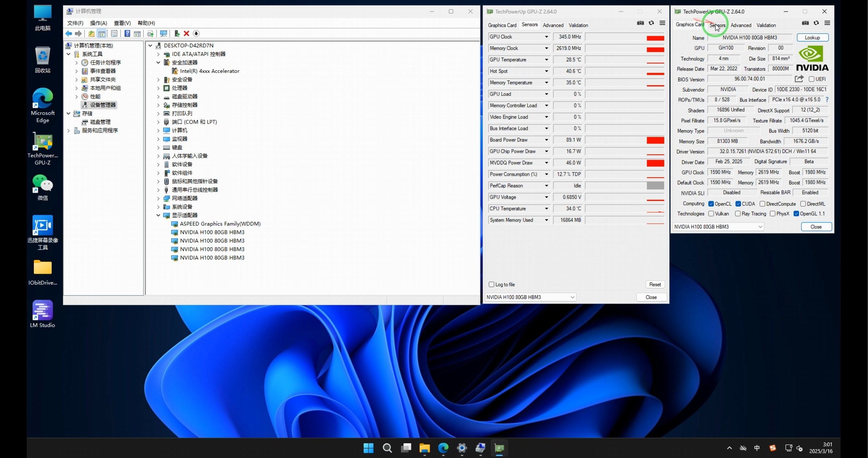The height and width of the screenshot is (458, 868).
Task: Toggle the DirectCompute checkbox
Action: (x=762, y=204)
